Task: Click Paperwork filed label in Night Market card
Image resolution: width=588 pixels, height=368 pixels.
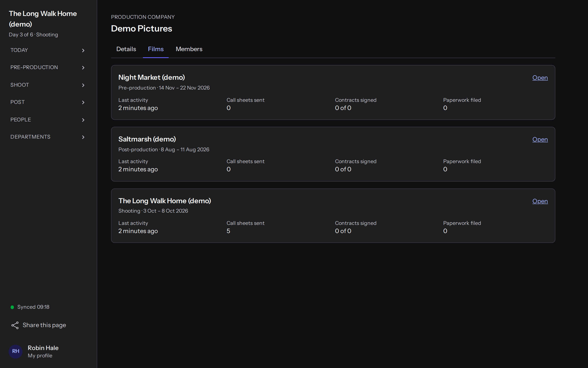Action: coord(462,100)
